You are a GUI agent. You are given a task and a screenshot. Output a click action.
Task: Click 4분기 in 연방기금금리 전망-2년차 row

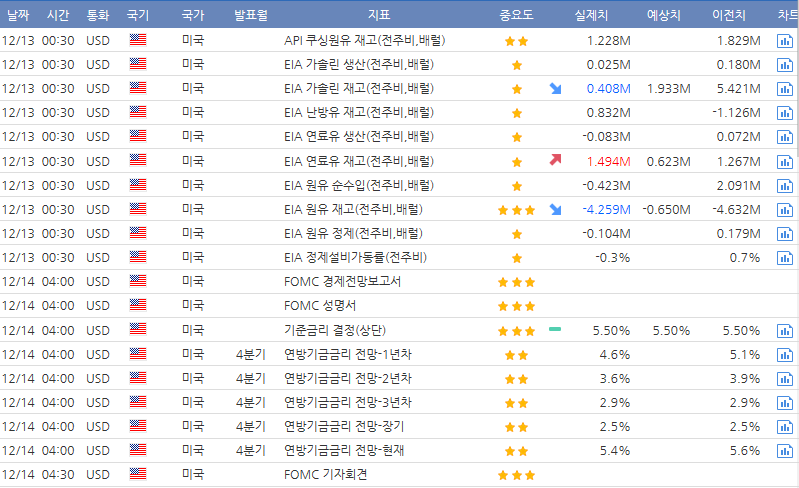251,378
